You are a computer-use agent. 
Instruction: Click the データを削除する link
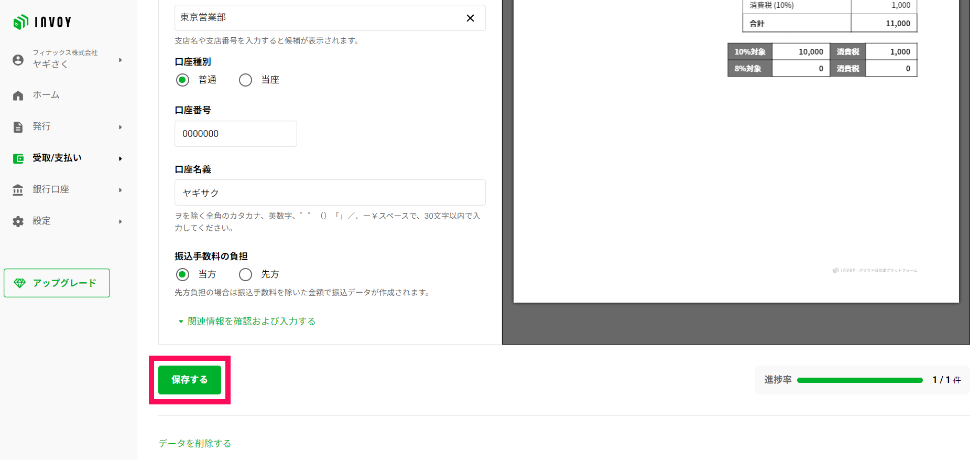[195, 443]
